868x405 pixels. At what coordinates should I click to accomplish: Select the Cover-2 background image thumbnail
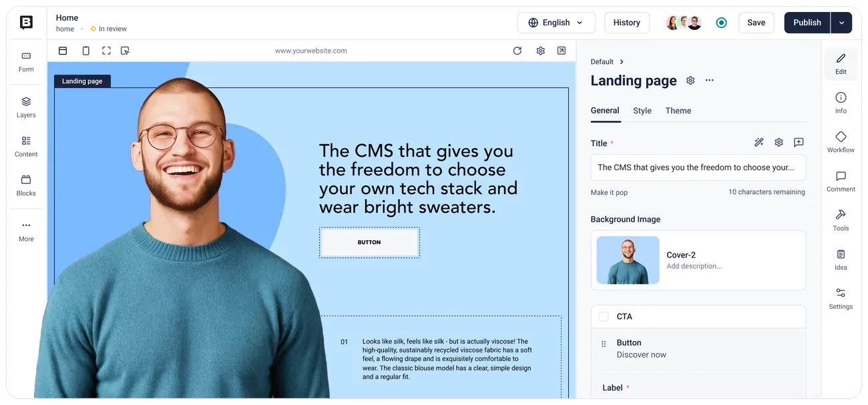tap(628, 260)
